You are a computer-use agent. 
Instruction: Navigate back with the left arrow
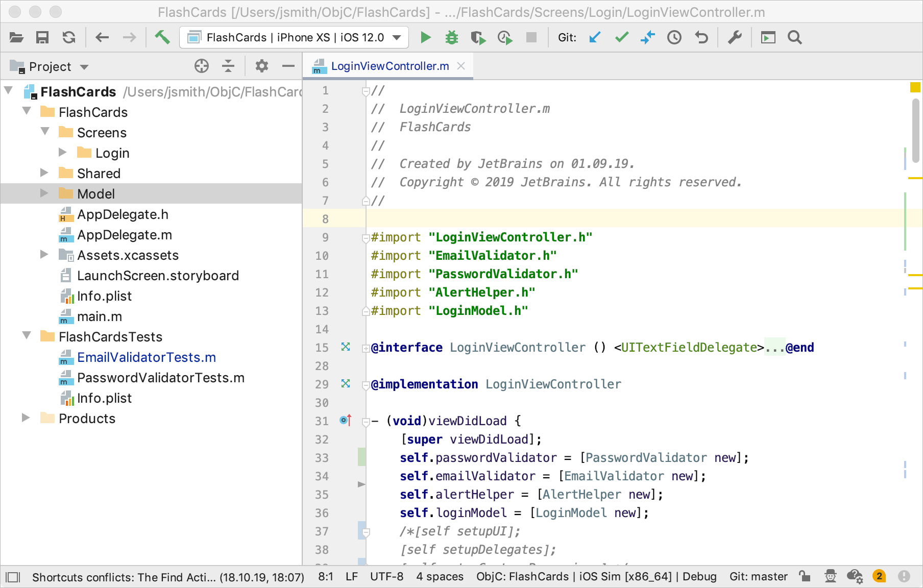pos(102,37)
